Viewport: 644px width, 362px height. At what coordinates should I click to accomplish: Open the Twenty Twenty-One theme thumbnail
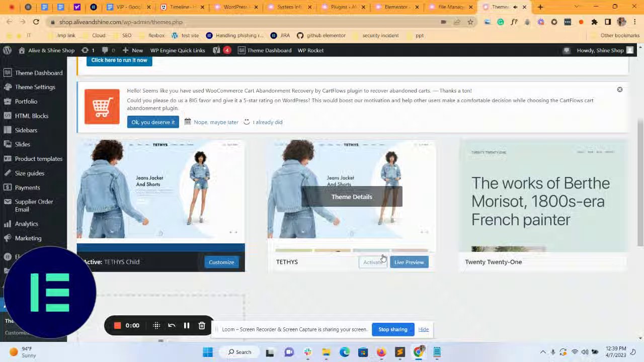pyautogui.click(x=543, y=196)
